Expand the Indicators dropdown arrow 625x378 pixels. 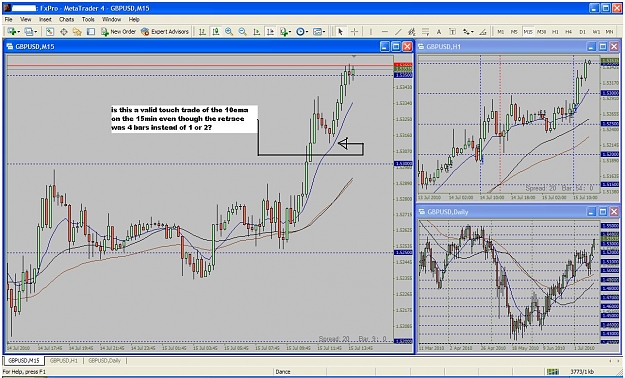290,32
